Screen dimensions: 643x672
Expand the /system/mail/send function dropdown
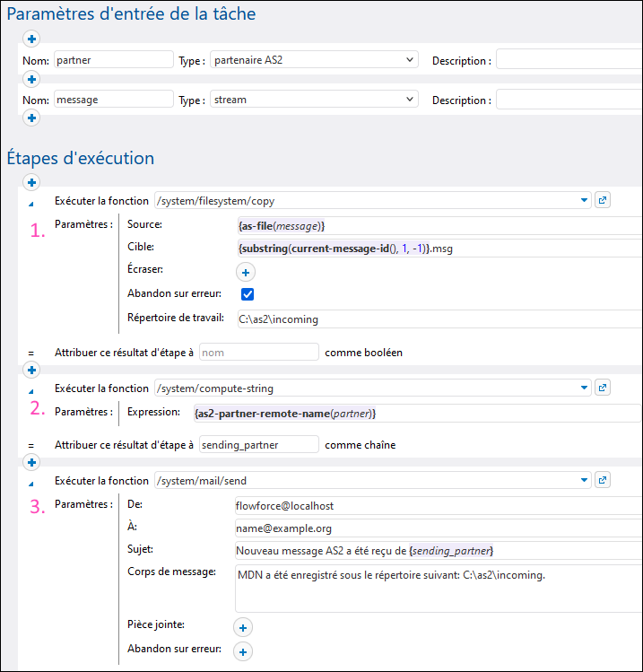coord(585,480)
